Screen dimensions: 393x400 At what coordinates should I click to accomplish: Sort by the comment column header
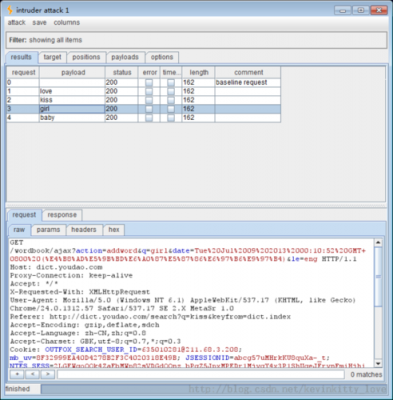tap(248, 72)
